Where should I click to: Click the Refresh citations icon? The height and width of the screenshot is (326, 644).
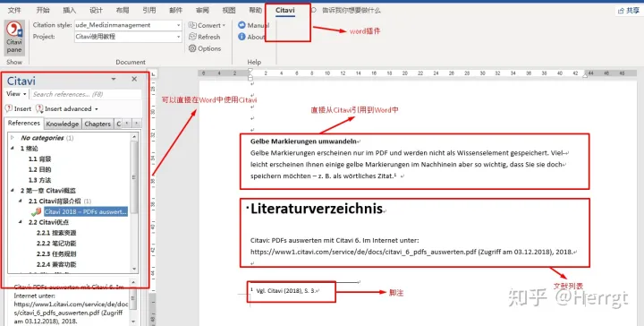192,37
